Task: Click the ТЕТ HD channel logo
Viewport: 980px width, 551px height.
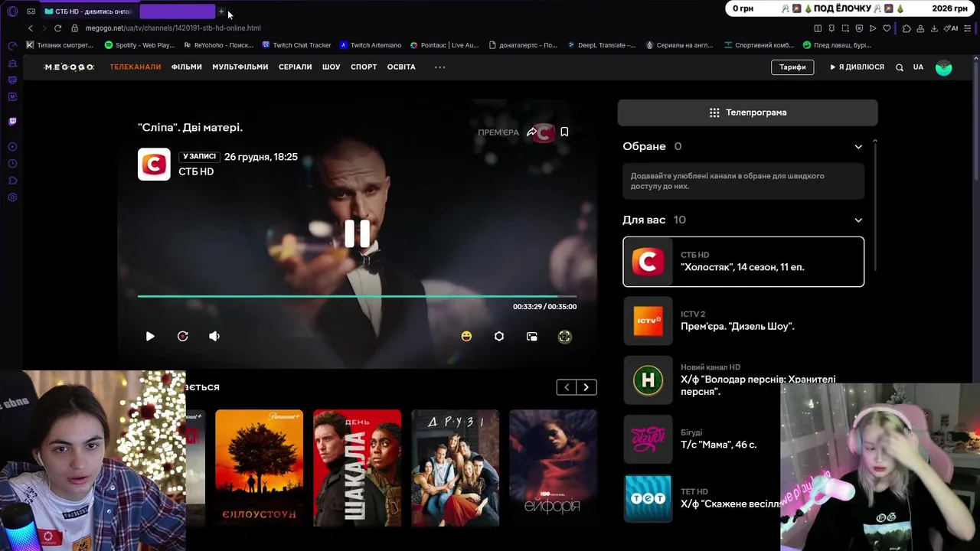Action: point(648,498)
